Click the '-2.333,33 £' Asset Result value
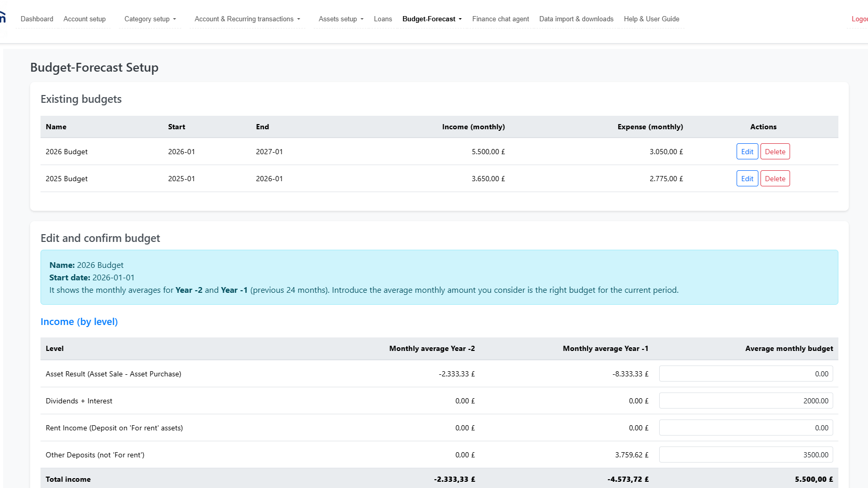The width and height of the screenshot is (868, 488). click(457, 374)
